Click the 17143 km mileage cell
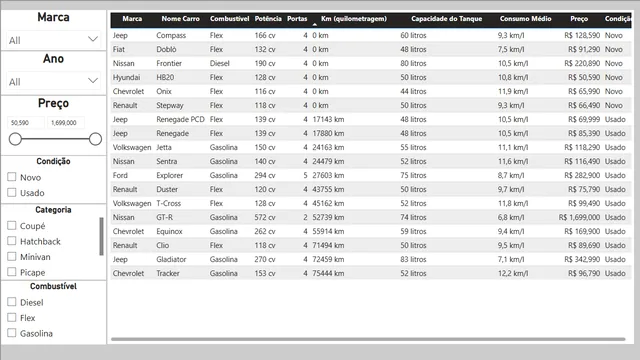640x360 pixels. point(328,119)
